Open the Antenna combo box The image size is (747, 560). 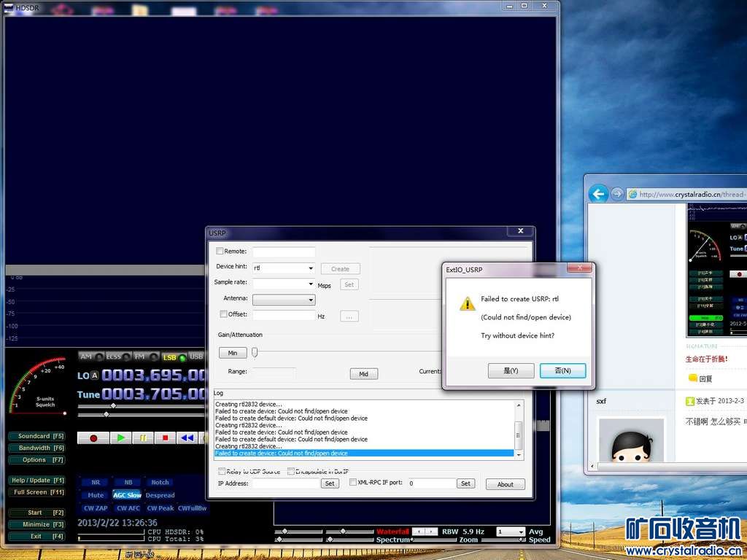pyautogui.click(x=311, y=300)
